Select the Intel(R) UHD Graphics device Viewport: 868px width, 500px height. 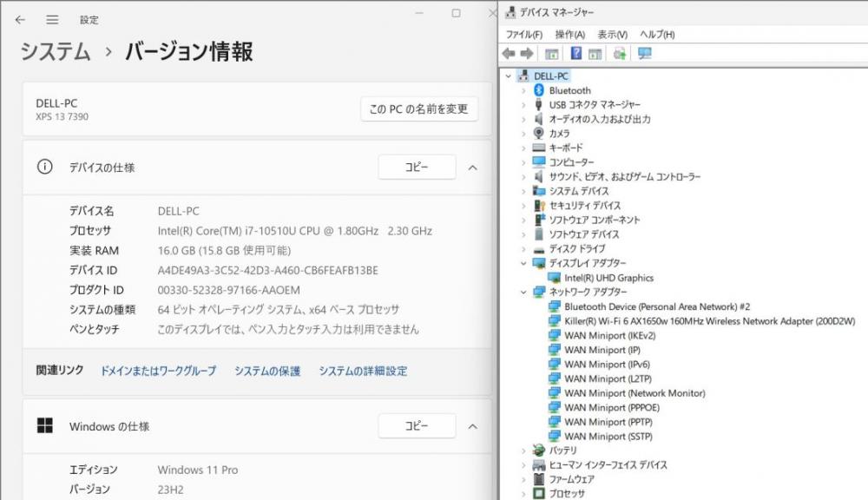click(608, 278)
